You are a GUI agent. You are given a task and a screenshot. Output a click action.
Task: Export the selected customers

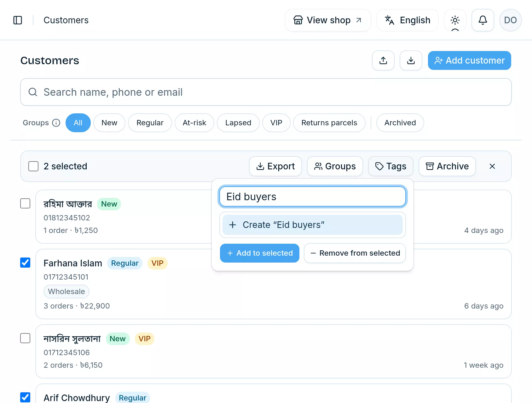coord(275,166)
